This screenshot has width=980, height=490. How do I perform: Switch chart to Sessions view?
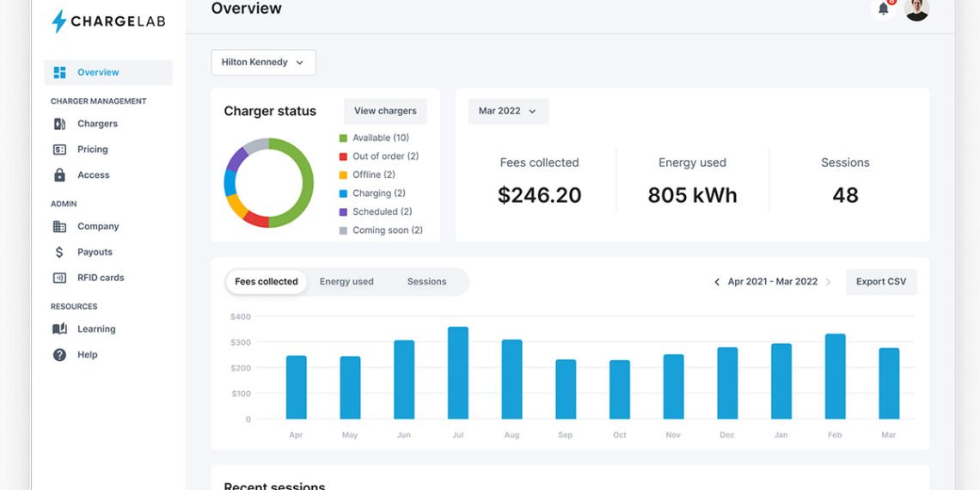point(426,282)
